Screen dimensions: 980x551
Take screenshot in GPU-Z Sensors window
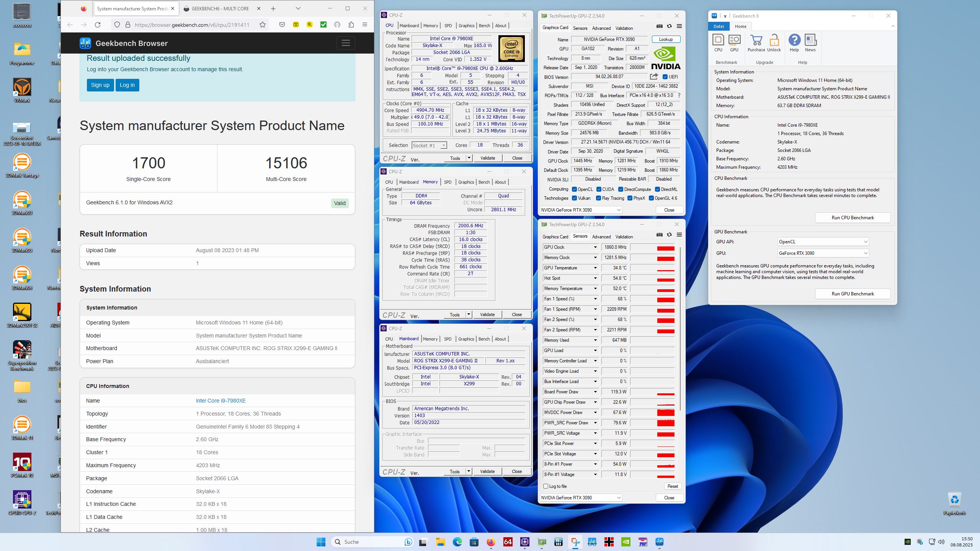660,235
